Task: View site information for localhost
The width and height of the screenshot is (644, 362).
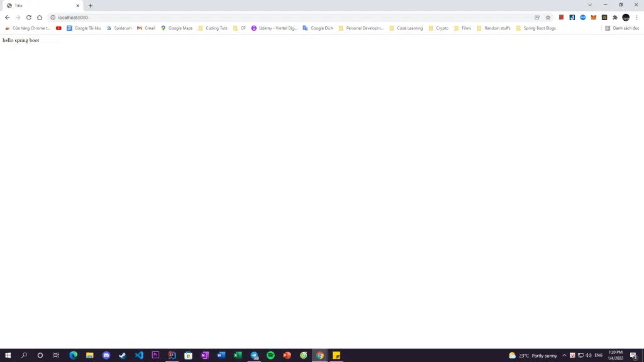Action: (x=53, y=17)
